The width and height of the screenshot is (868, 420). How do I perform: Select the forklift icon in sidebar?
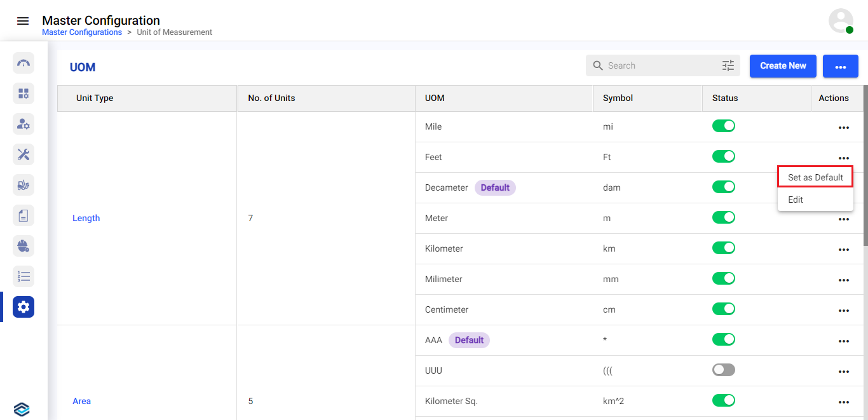[24, 185]
